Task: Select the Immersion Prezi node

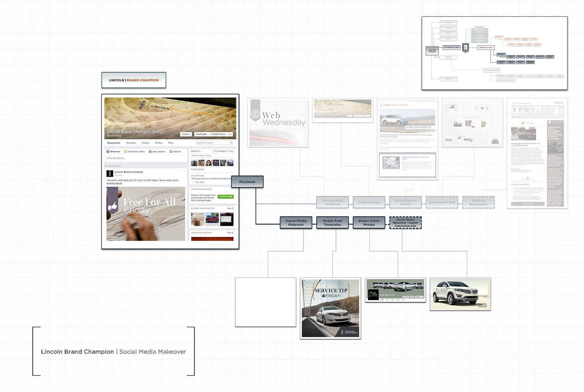Action: 442,202
